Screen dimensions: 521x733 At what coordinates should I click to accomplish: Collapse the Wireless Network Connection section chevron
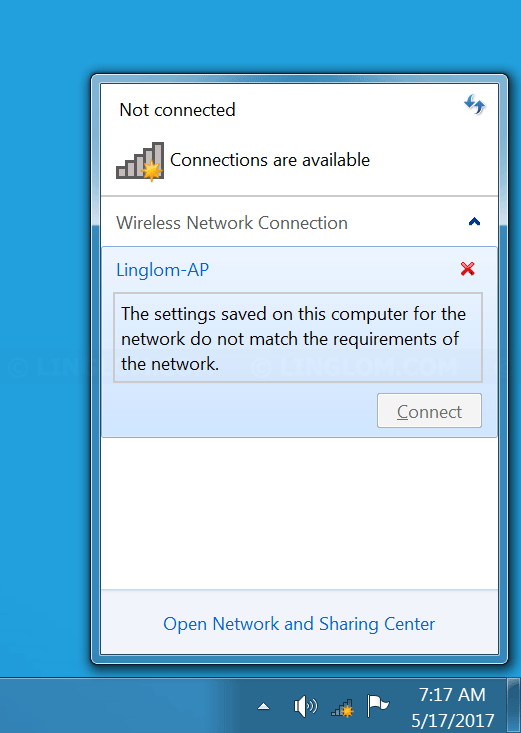(x=474, y=222)
